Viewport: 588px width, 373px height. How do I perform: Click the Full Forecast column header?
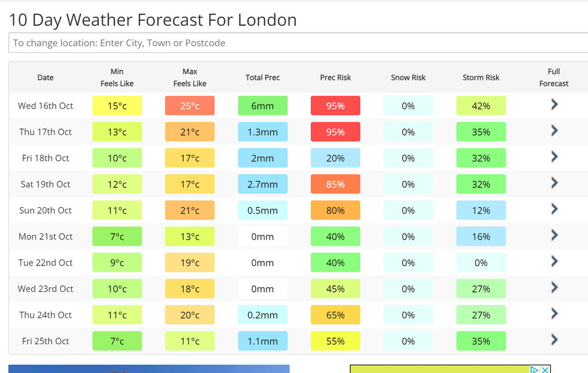click(x=554, y=77)
